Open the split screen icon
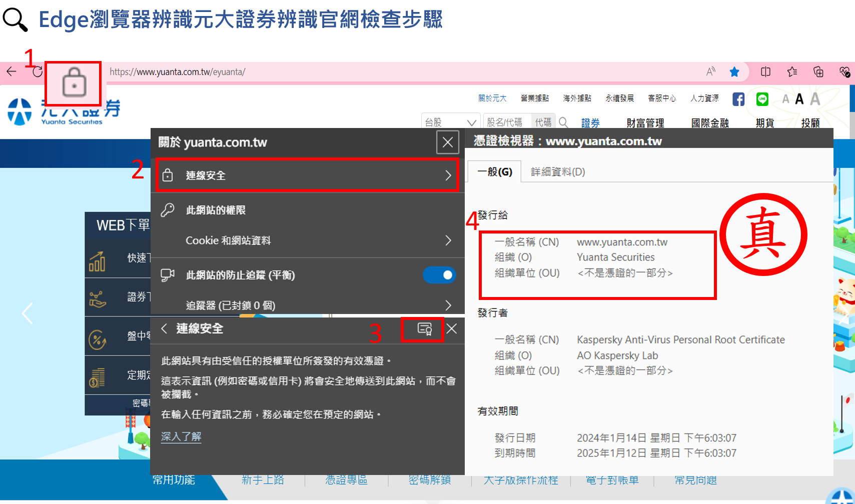855x504 pixels. pos(765,72)
